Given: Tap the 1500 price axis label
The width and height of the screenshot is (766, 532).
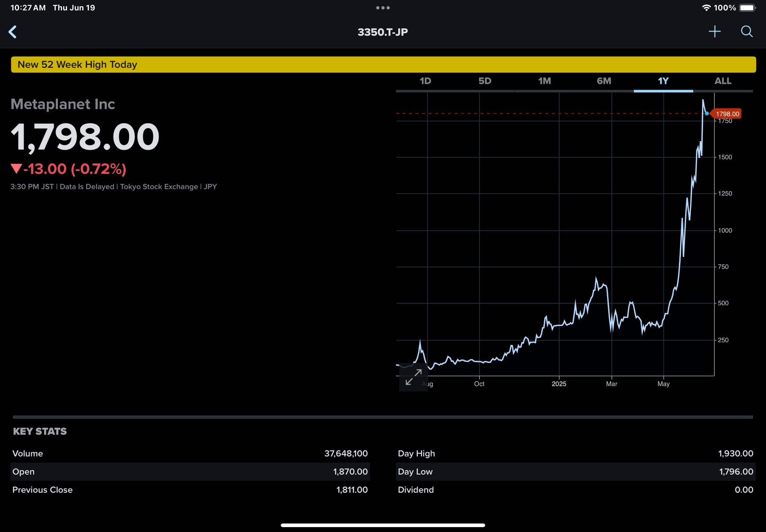Looking at the screenshot, I should tap(725, 157).
